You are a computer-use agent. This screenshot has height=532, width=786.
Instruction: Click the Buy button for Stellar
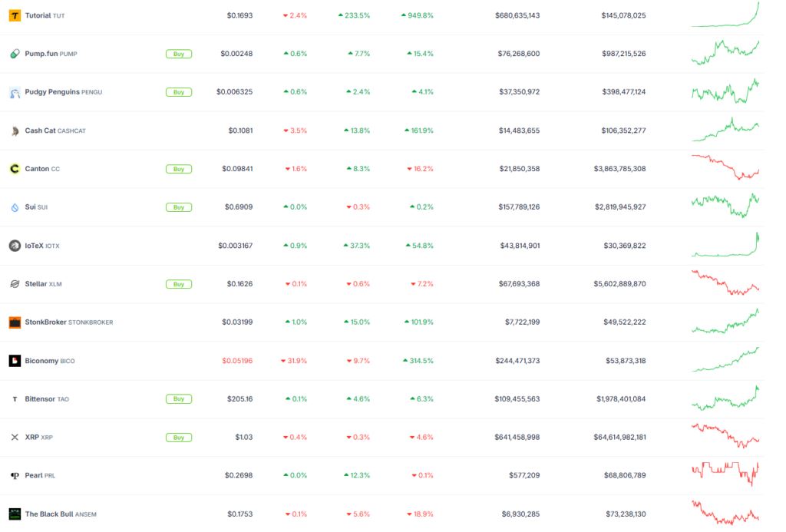pyautogui.click(x=179, y=284)
